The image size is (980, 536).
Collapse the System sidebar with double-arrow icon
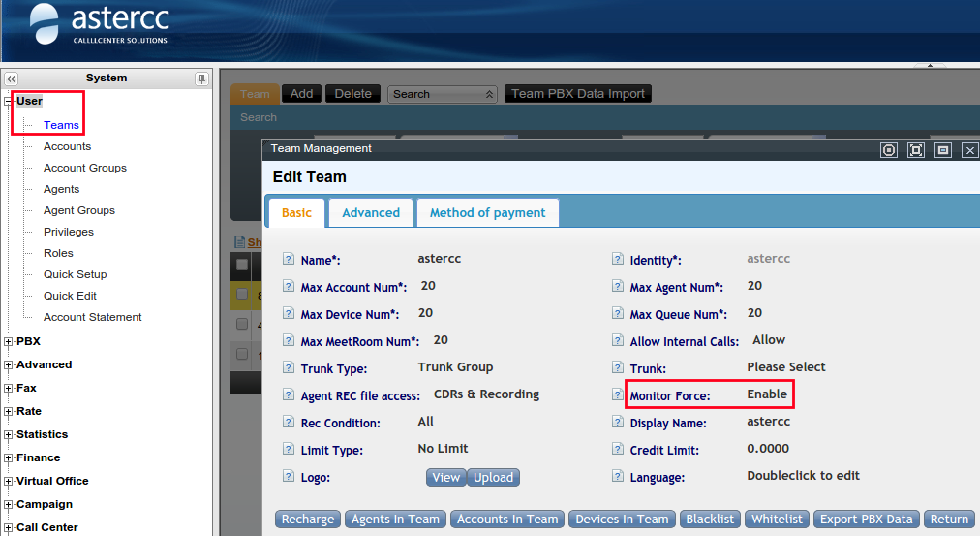click(11, 79)
